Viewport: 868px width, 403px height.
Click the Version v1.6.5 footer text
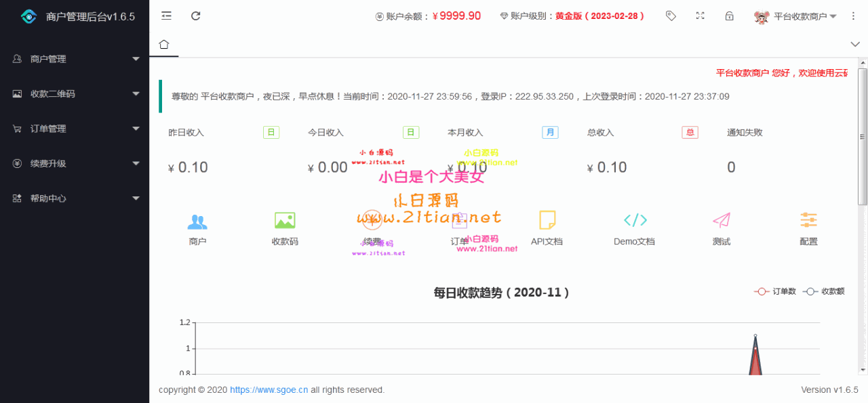829,390
